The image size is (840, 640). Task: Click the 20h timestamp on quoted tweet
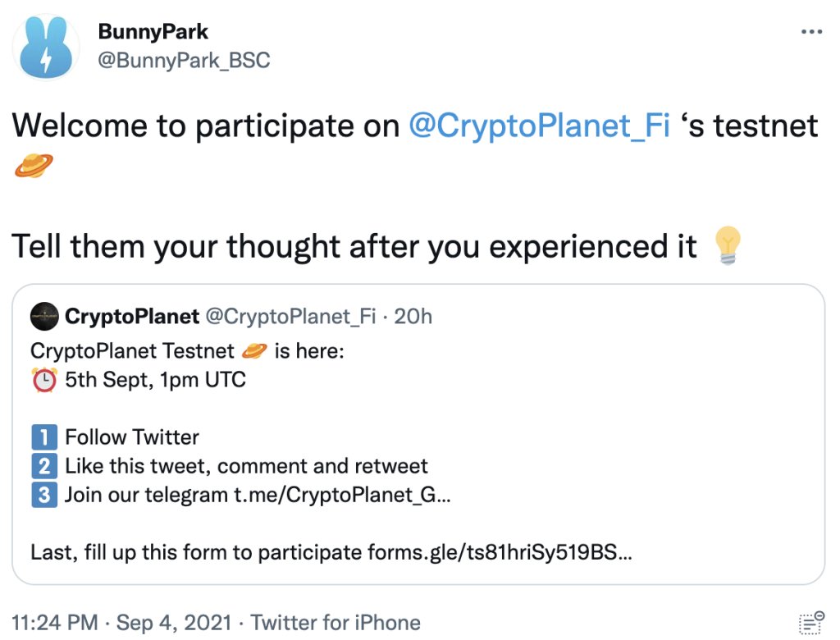click(x=413, y=317)
